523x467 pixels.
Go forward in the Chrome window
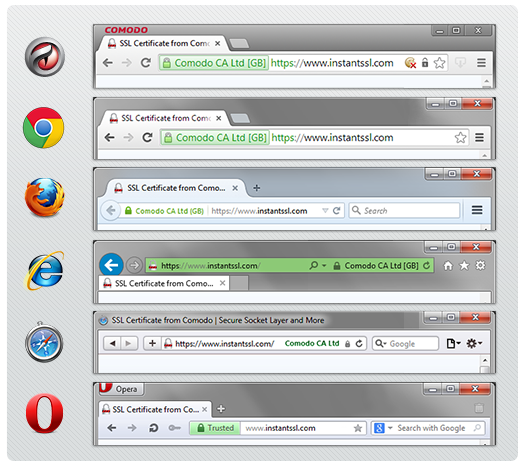[x=128, y=137]
